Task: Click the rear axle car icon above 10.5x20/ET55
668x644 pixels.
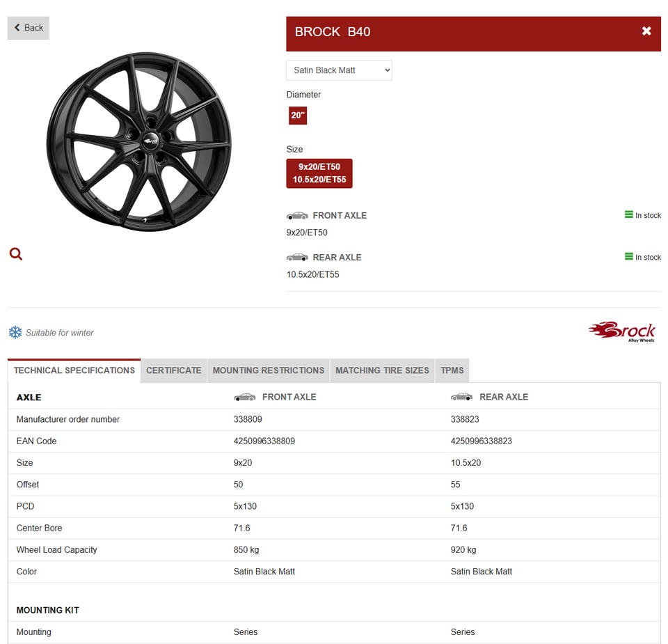Action: pyautogui.click(x=297, y=258)
